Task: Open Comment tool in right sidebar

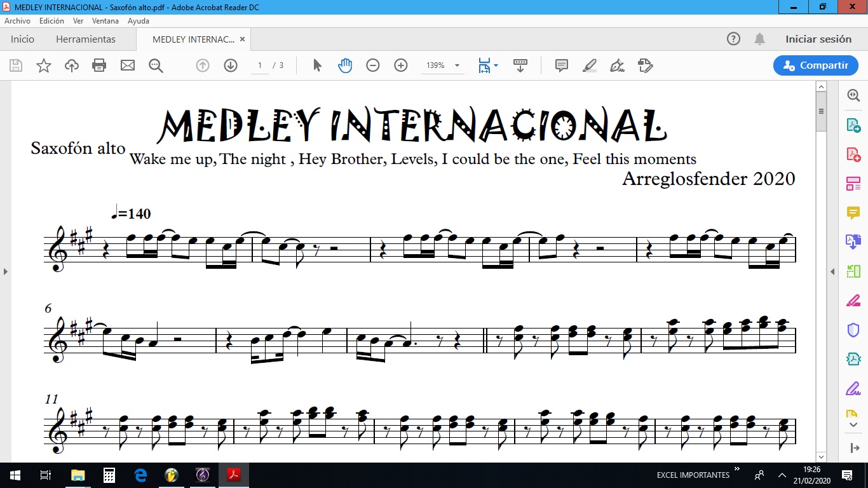Action: click(x=853, y=213)
